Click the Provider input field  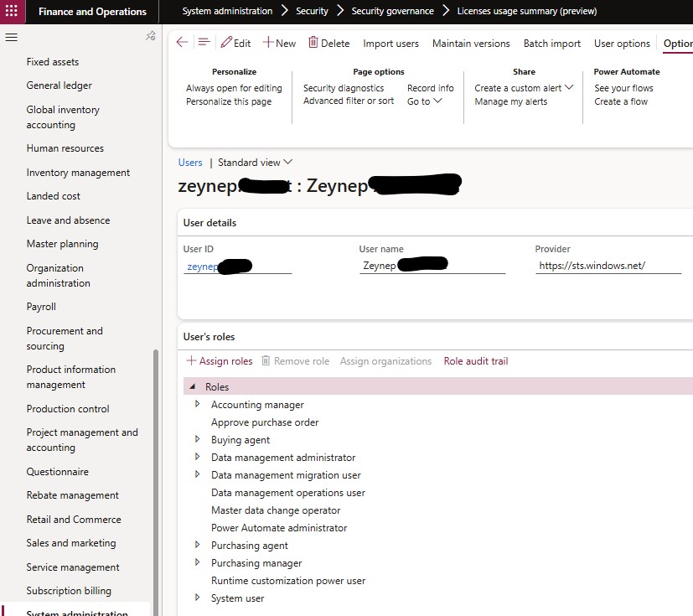pos(608,266)
